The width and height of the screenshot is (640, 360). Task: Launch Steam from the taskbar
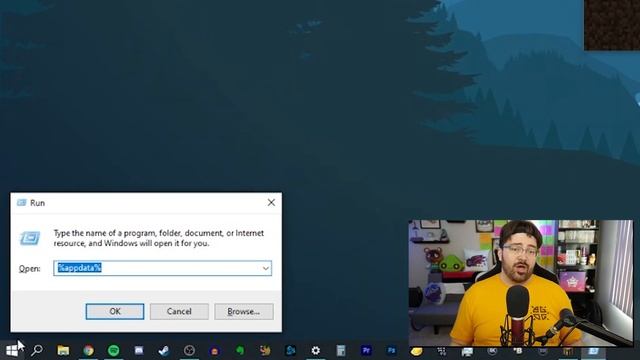164,350
